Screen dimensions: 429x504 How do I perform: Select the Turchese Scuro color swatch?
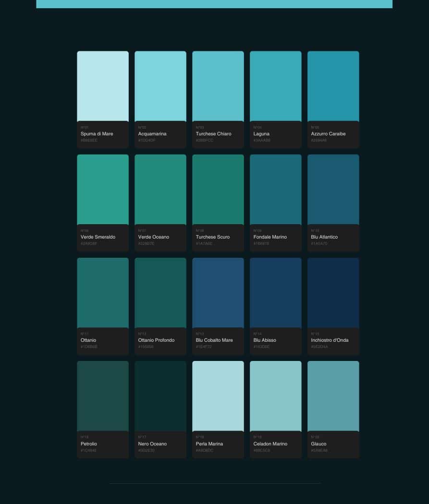click(x=218, y=190)
